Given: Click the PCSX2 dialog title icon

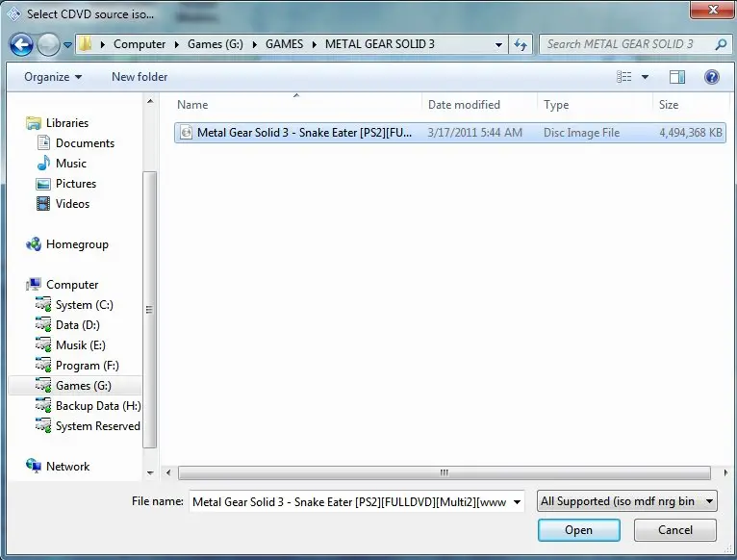Looking at the screenshot, I should coord(14,14).
